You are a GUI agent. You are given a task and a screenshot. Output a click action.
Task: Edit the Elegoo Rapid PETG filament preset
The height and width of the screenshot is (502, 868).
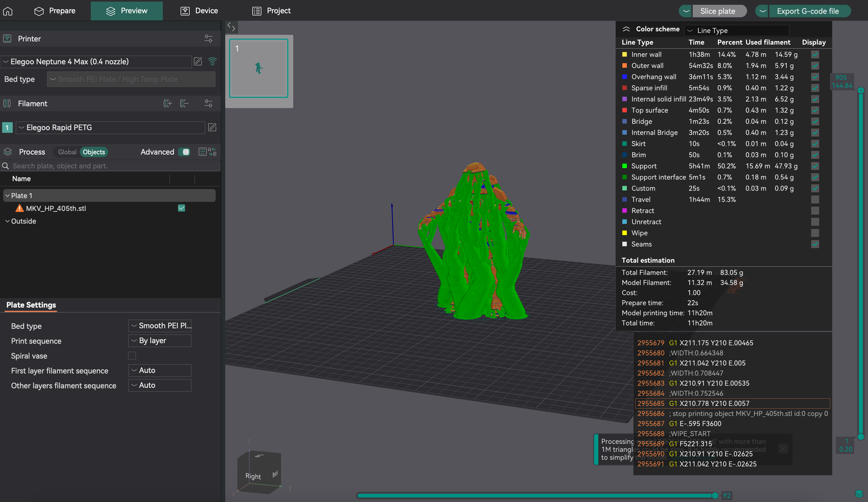coord(212,127)
